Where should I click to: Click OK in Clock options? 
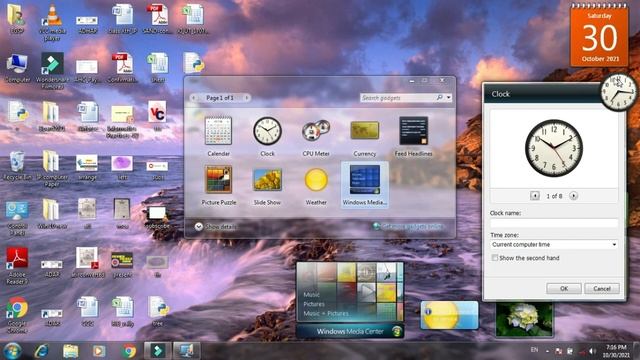pyautogui.click(x=564, y=289)
